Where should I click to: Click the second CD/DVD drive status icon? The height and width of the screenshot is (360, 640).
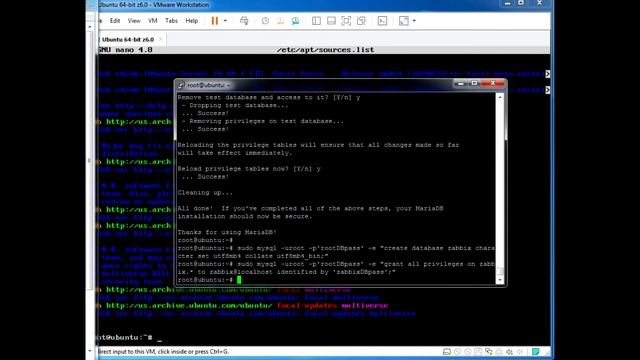coord(468,351)
